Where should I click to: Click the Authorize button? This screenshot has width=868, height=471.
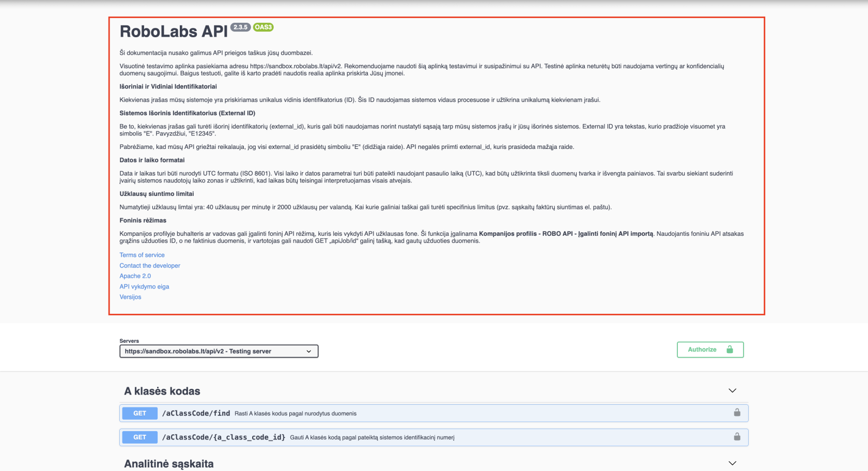click(x=710, y=350)
